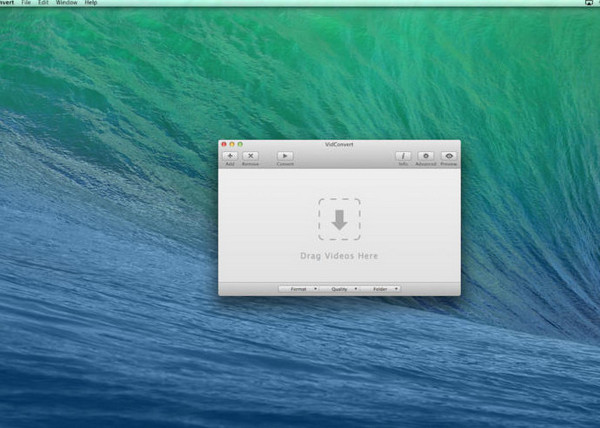The width and height of the screenshot is (600, 428).
Task: Open the Help menu
Action: [92, 4]
